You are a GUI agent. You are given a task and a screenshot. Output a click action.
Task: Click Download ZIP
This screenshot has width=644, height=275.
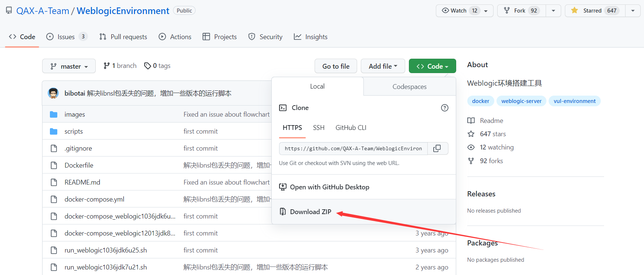[x=364, y=212]
